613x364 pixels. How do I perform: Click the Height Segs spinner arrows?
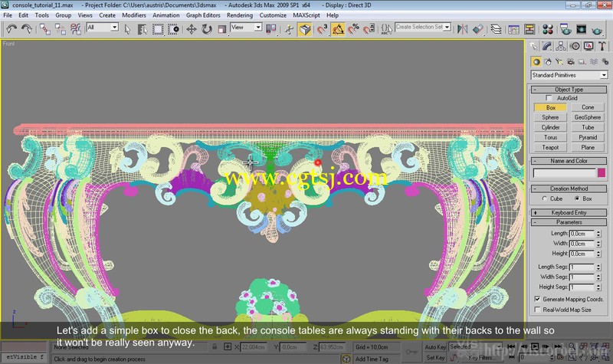tap(598, 287)
